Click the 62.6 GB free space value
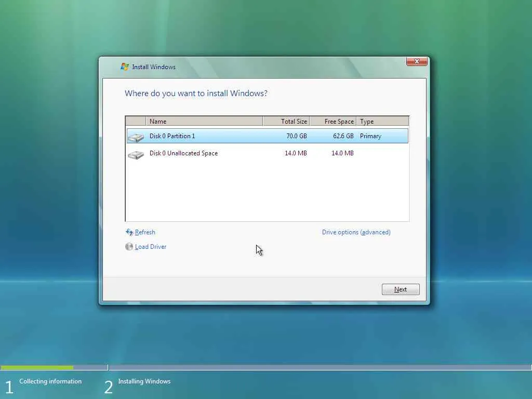The image size is (532, 399). pyautogui.click(x=343, y=136)
